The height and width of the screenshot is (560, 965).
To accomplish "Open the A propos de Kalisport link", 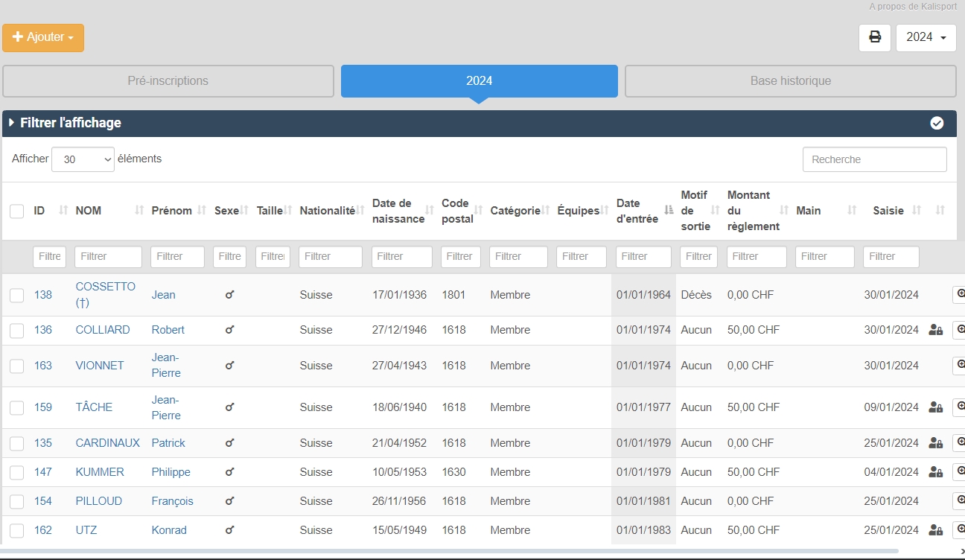I will pos(914,6).
